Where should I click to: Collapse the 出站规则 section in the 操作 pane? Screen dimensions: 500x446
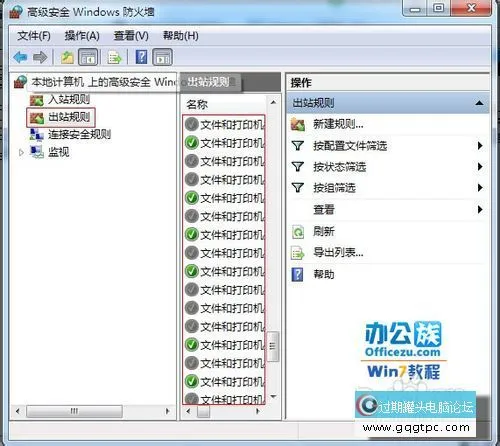[479, 103]
